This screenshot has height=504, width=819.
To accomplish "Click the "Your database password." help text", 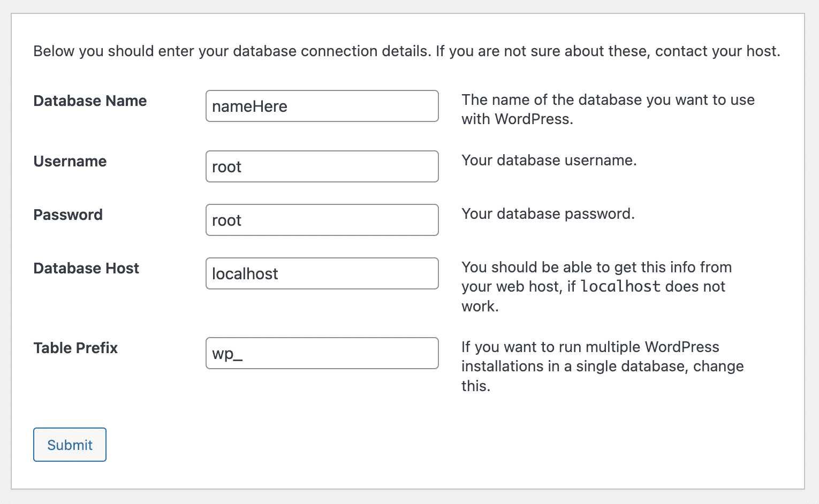I will tap(548, 214).
